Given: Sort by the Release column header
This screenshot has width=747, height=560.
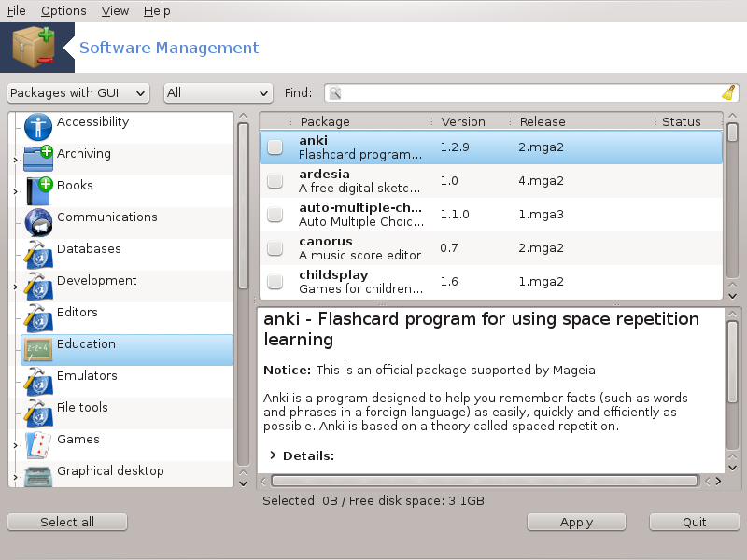Looking at the screenshot, I should 582,122.
